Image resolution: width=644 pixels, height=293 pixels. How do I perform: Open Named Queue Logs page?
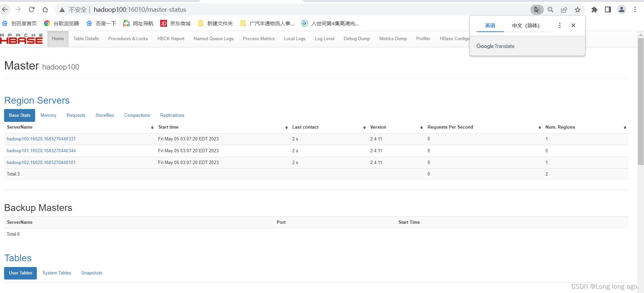[214, 39]
